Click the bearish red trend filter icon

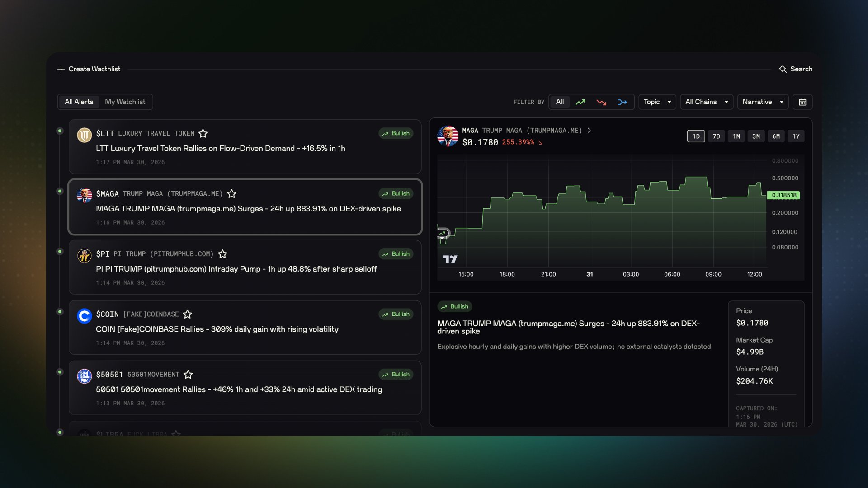pos(601,102)
